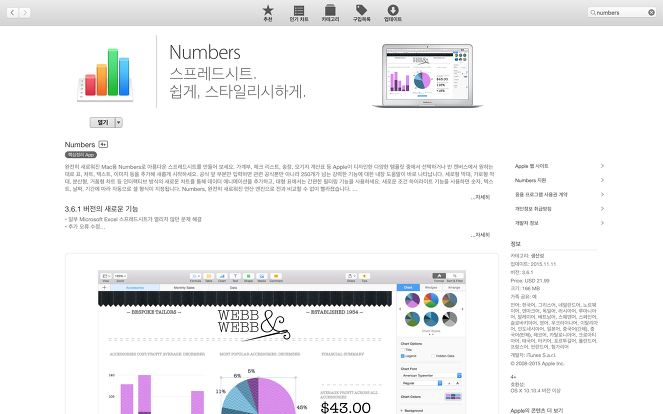This screenshot has width=663, height=414.
Task: Open the 인기 차트 top charts tab
Action: tap(299, 13)
